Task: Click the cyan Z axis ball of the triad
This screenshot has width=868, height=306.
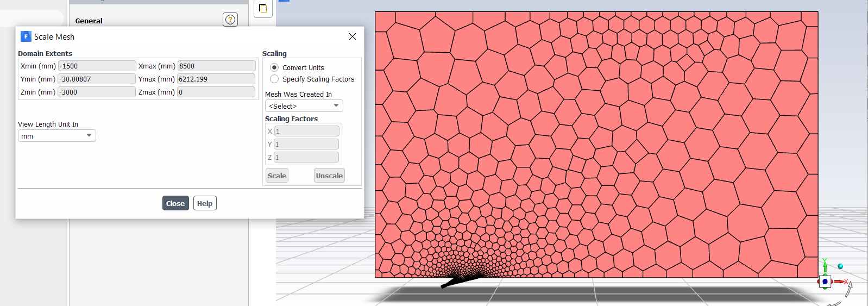Action: pos(840,266)
